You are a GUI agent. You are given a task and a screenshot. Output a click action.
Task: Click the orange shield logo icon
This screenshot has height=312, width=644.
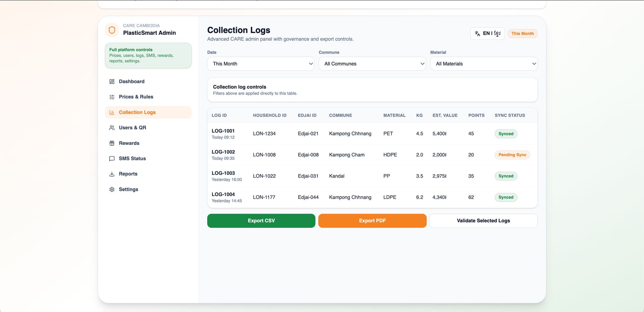point(112,30)
